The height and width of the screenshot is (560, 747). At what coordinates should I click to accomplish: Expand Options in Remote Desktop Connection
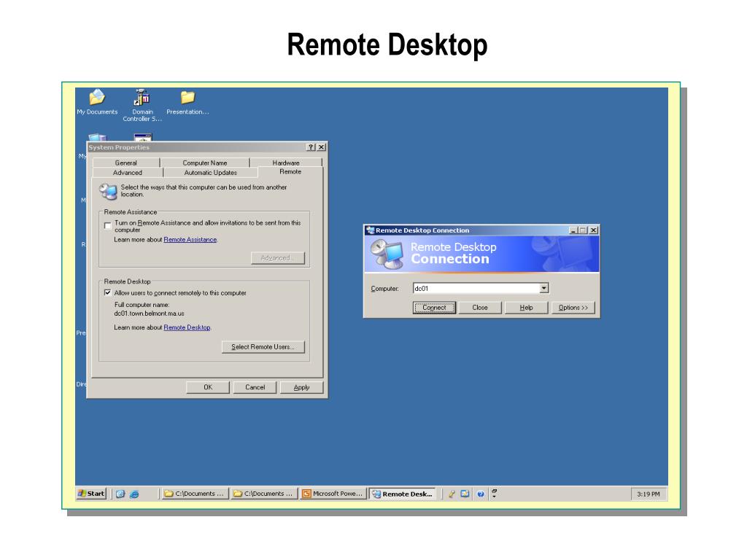point(573,308)
